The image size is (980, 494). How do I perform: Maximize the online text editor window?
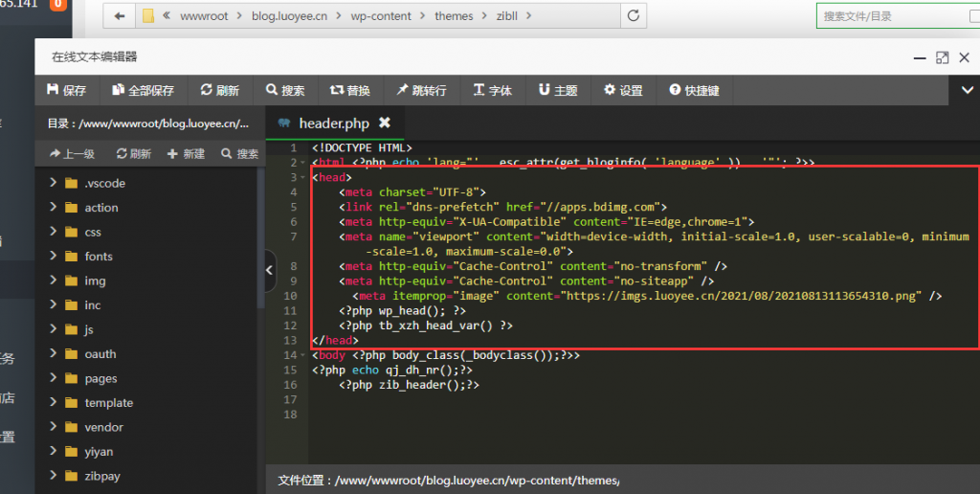(942, 57)
